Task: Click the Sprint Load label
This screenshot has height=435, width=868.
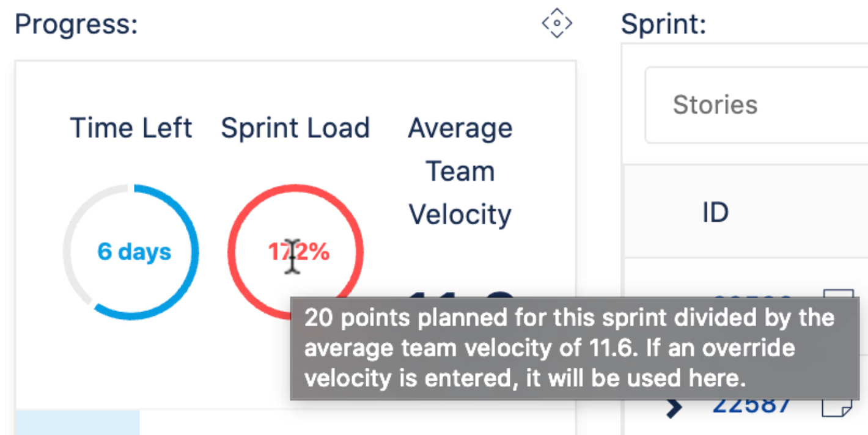Action: coord(295,128)
